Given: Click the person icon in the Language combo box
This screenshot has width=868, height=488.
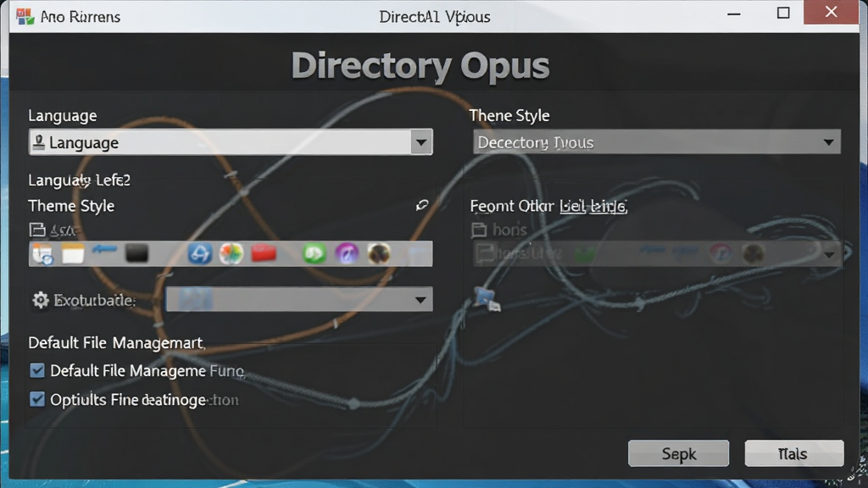Looking at the screenshot, I should 38,142.
